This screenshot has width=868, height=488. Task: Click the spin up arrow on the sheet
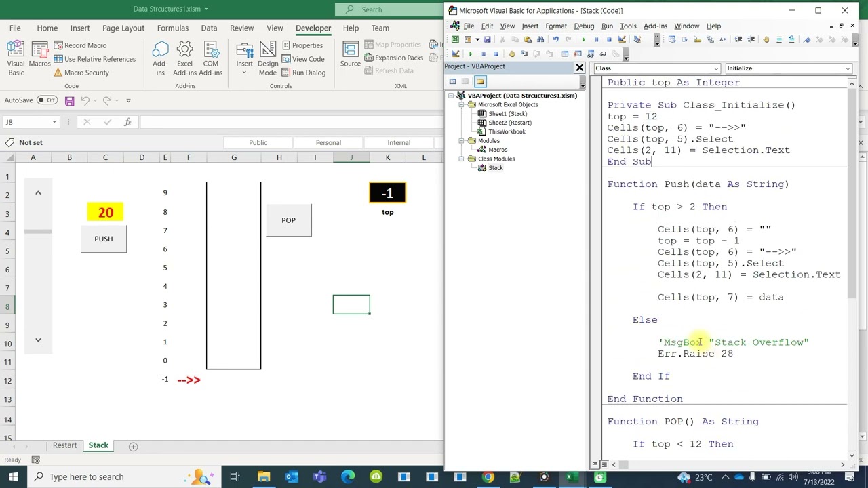(38, 193)
